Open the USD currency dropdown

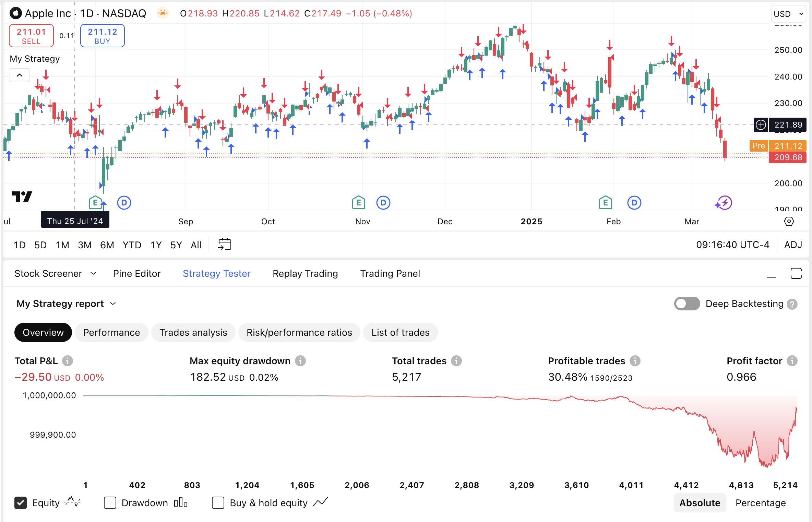click(x=788, y=14)
